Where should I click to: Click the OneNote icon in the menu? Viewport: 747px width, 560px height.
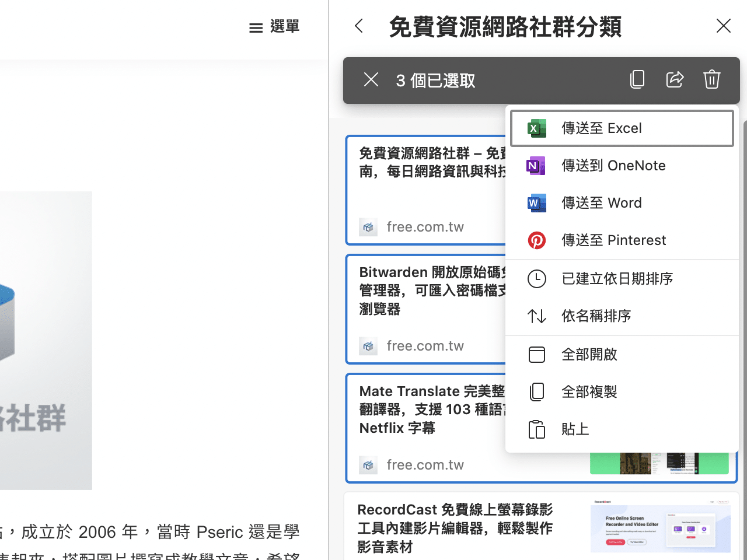click(x=536, y=166)
